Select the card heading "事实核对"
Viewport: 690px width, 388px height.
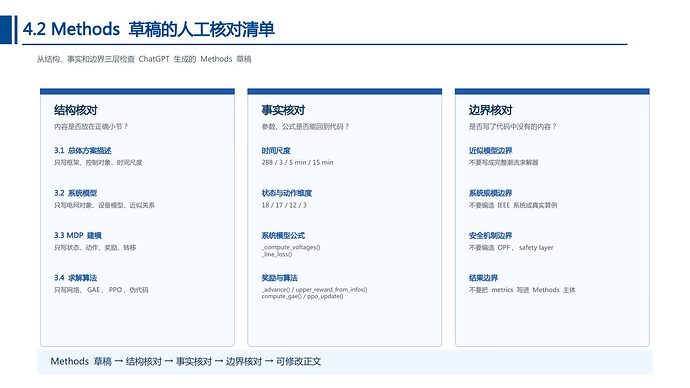pos(283,110)
